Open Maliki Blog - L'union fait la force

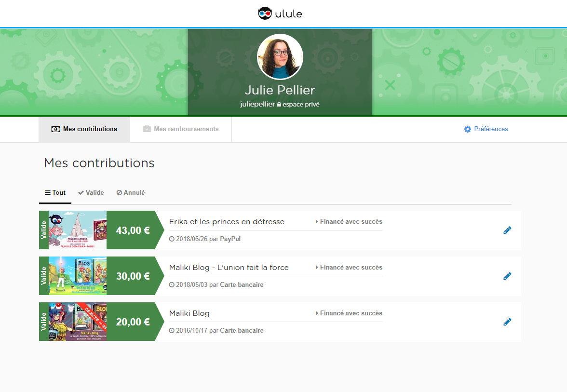(x=229, y=268)
